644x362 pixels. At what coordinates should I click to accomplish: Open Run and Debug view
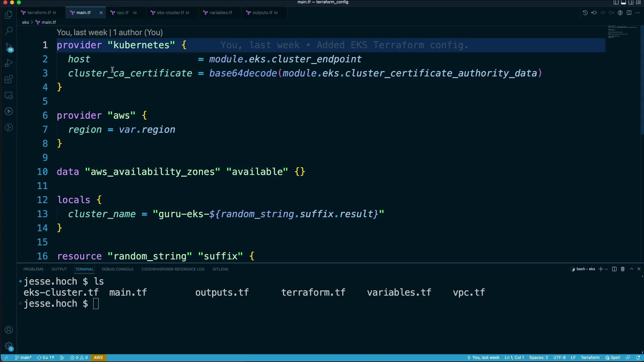click(9, 63)
